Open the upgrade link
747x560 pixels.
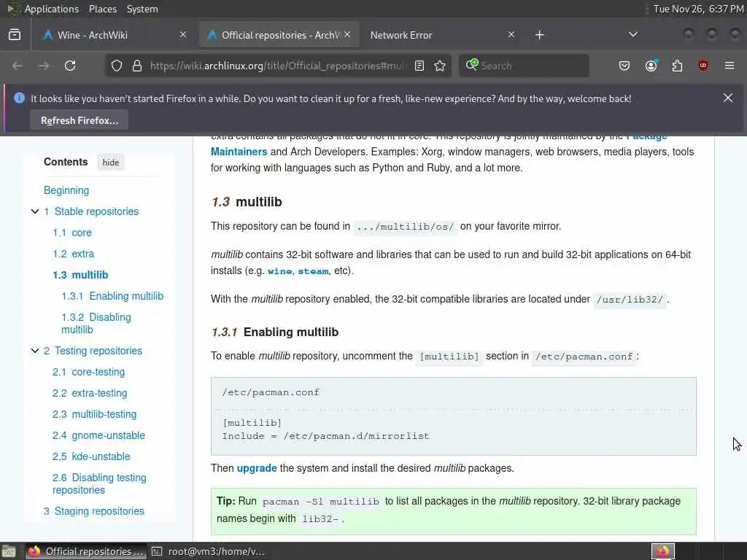click(257, 467)
